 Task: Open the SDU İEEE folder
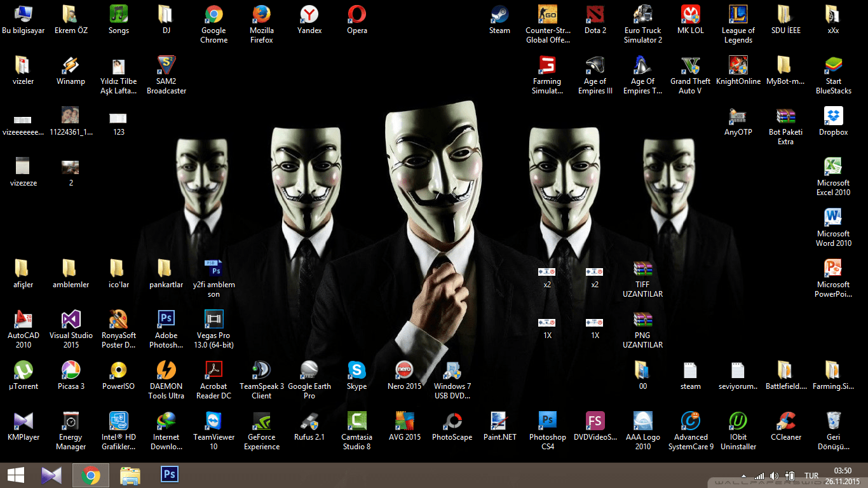[x=786, y=20]
